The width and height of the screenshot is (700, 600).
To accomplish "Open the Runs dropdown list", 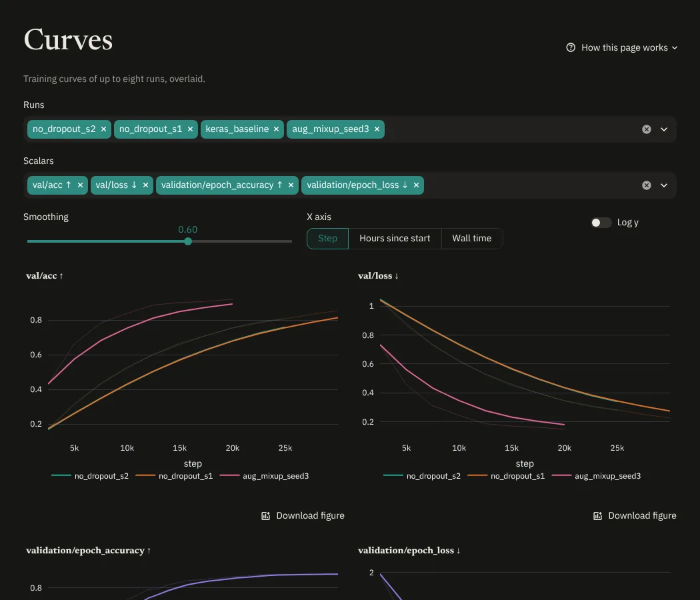I will click(x=664, y=129).
